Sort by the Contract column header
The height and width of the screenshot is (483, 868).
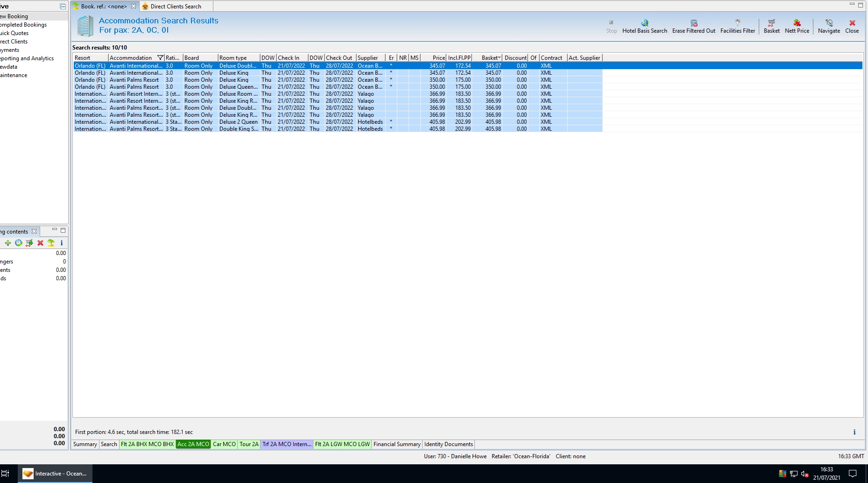[553, 58]
